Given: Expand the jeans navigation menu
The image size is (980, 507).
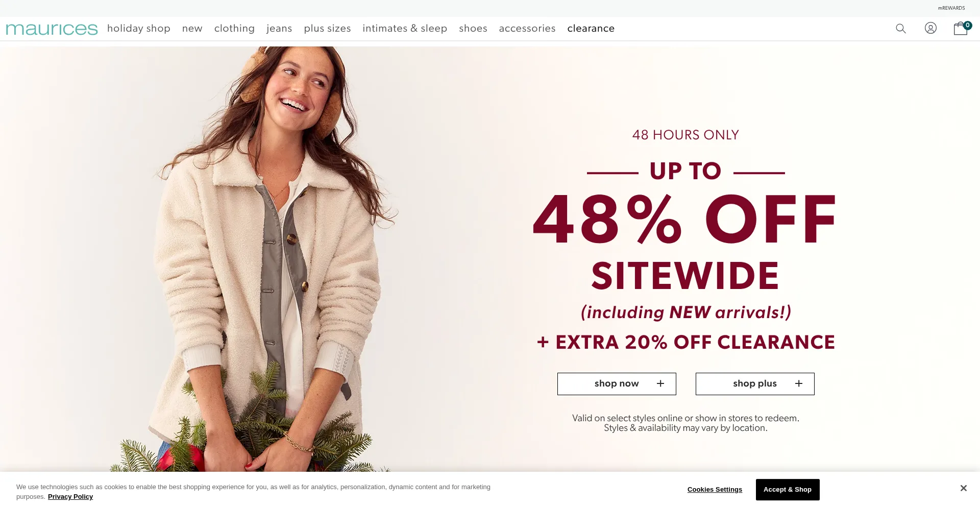Looking at the screenshot, I should pyautogui.click(x=279, y=29).
